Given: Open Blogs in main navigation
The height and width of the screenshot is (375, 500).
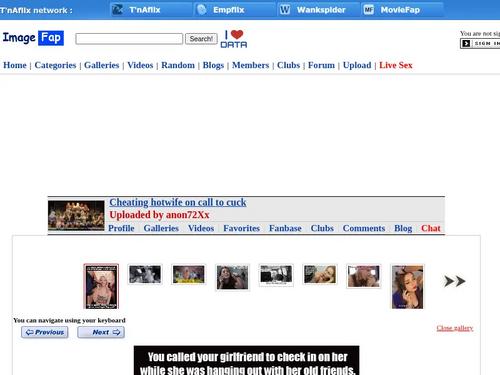Looking at the screenshot, I should click(213, 65).
